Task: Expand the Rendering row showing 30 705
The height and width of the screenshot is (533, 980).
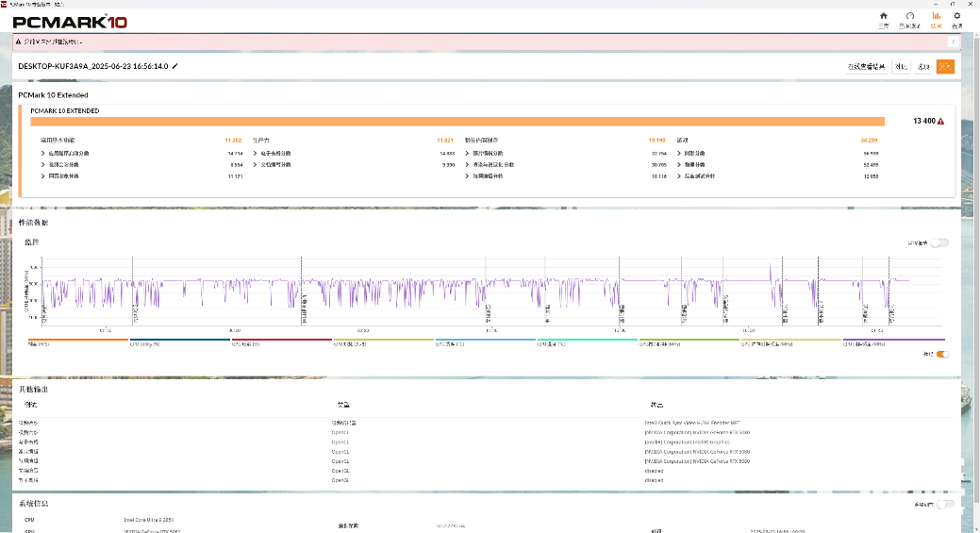Action: coord(566,165)
